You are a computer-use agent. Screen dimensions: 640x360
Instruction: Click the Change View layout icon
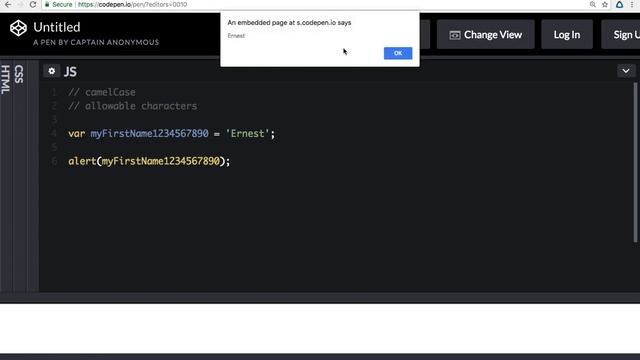point(455,35)
